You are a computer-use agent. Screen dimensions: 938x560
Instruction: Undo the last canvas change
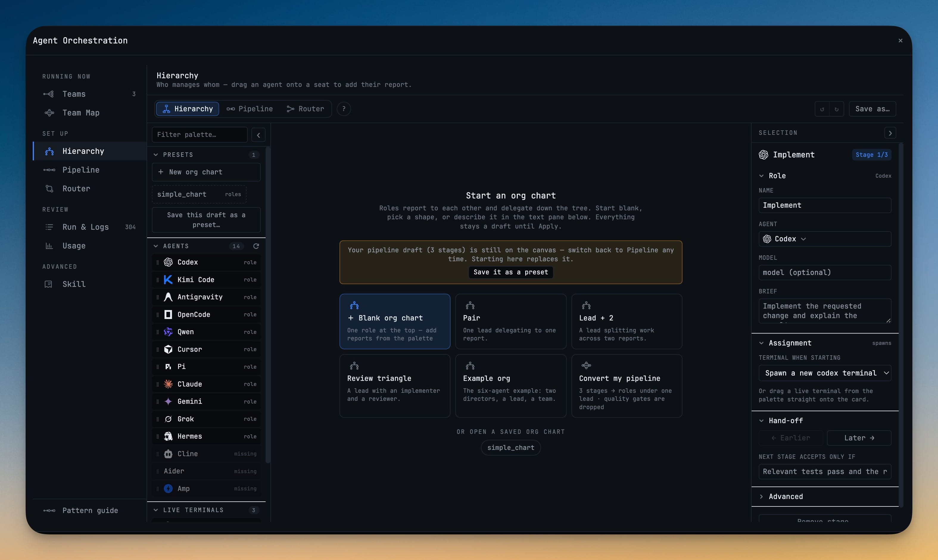point(822,109)
